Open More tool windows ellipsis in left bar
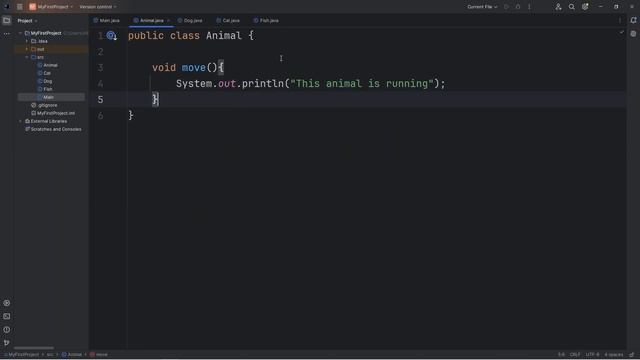 click(7, 34)
